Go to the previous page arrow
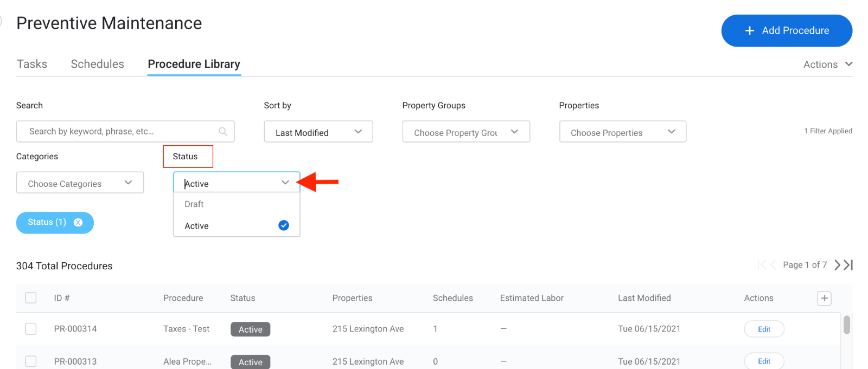Image resolution: width=868 pixels, height=369 pixels. 773,265
